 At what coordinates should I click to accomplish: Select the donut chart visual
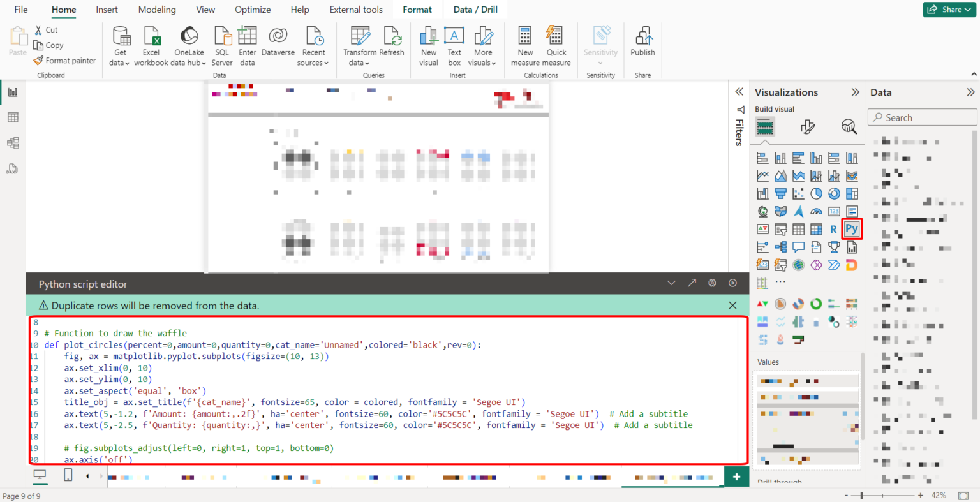point(834,193)
